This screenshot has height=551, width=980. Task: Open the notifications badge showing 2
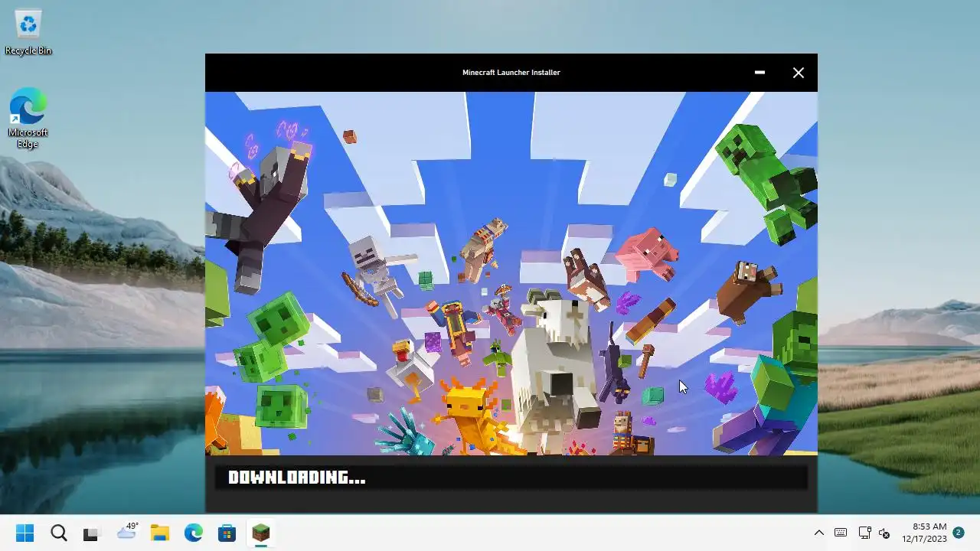pos(958,533)
